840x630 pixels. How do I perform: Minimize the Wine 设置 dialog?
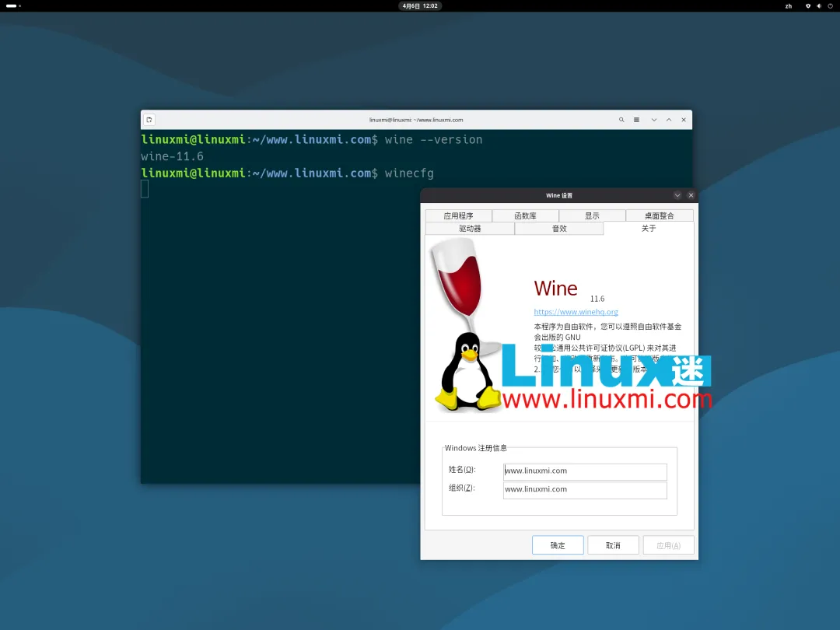pyautogui.click(x=677, y=195)
